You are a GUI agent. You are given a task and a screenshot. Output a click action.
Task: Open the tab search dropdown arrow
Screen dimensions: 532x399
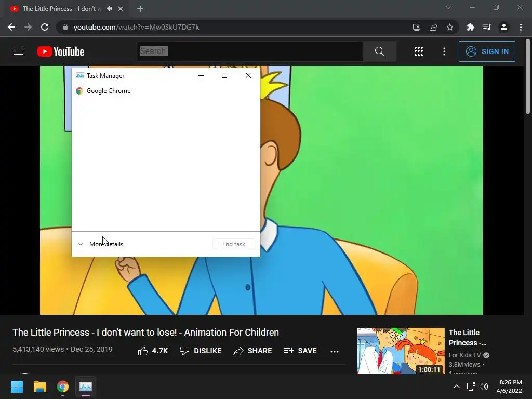click(448, 7)
